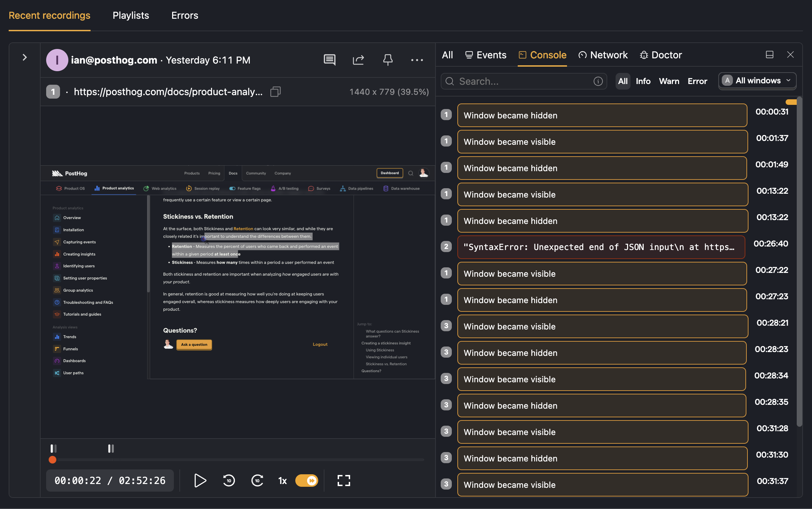The width and height of the screenshot is (812, 509).
Task: Click the window number 1 badge beside URL
Action: tap(53, 92)
